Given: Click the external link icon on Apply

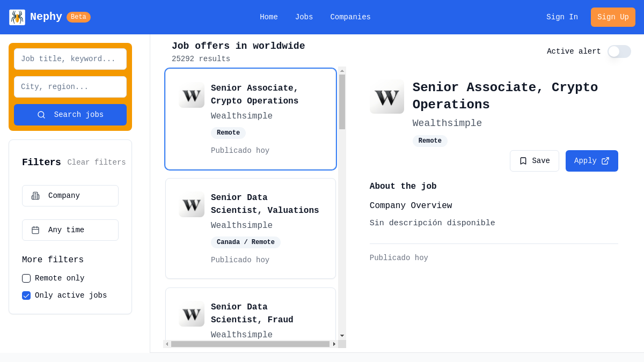Looking at the screenshot, I should point(605,161).
